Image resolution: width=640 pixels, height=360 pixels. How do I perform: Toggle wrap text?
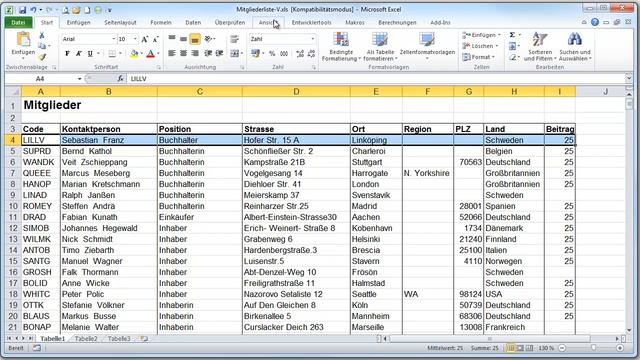(x=234, y=39)
